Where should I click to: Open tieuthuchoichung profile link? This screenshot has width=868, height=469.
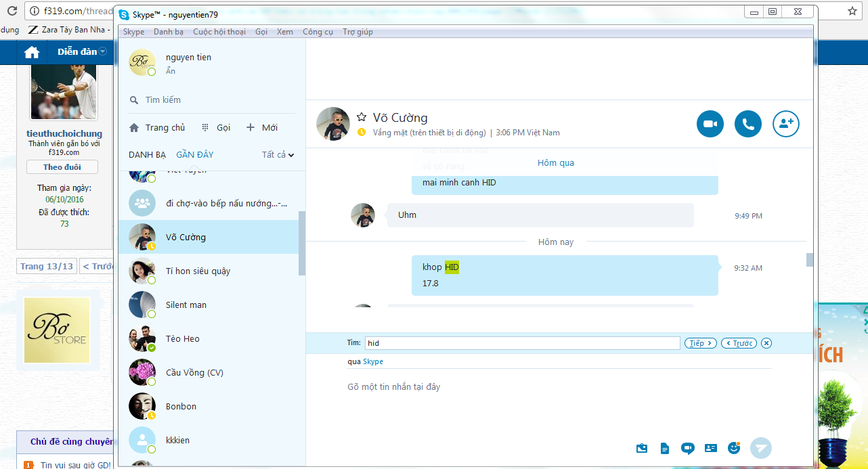(x=64, y=133)
